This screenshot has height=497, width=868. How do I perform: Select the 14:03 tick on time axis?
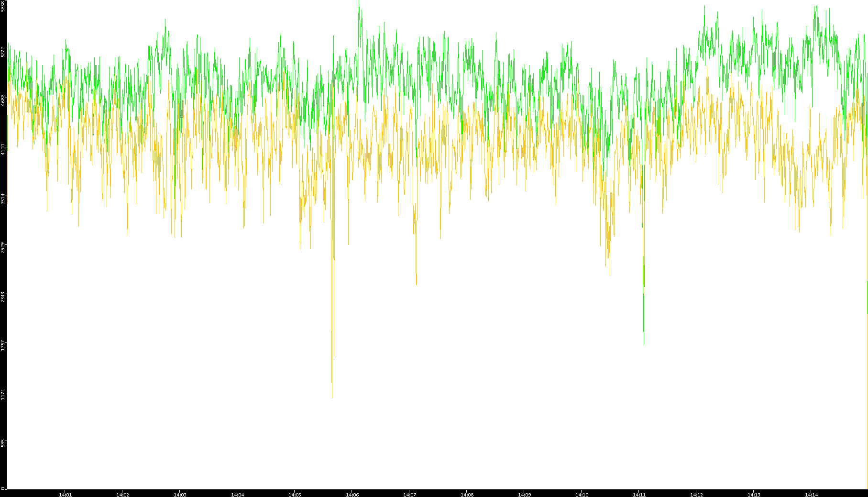[x=180, y=494]
